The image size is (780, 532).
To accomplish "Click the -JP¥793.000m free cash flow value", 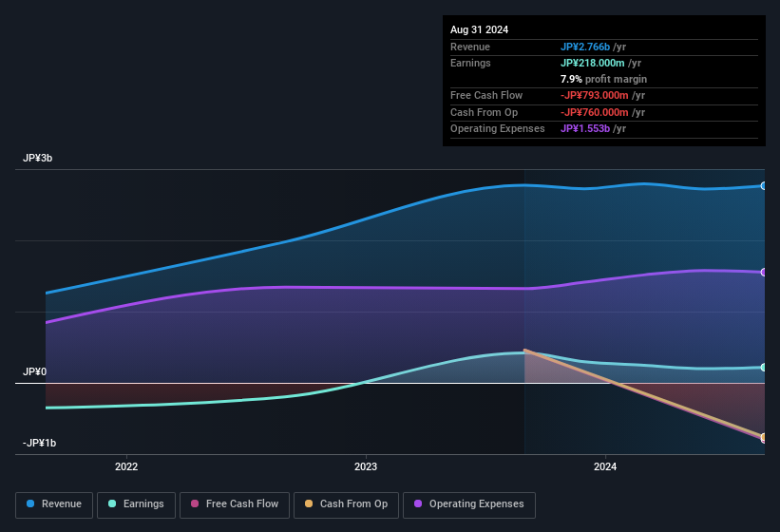I will pos(595,95).
